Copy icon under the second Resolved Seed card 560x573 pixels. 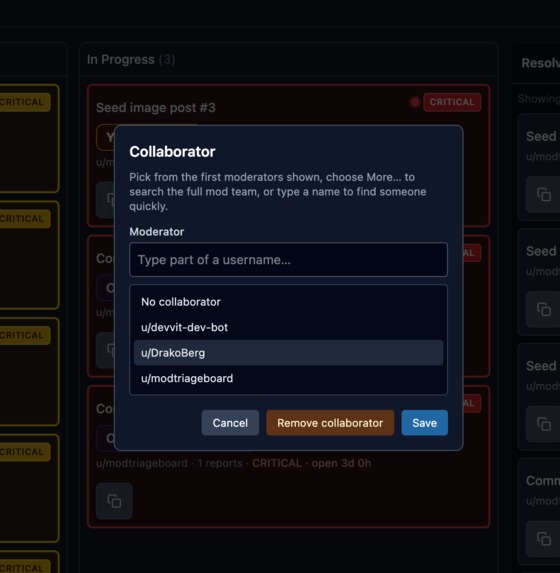pyautogui.click(x=544, y=309)
